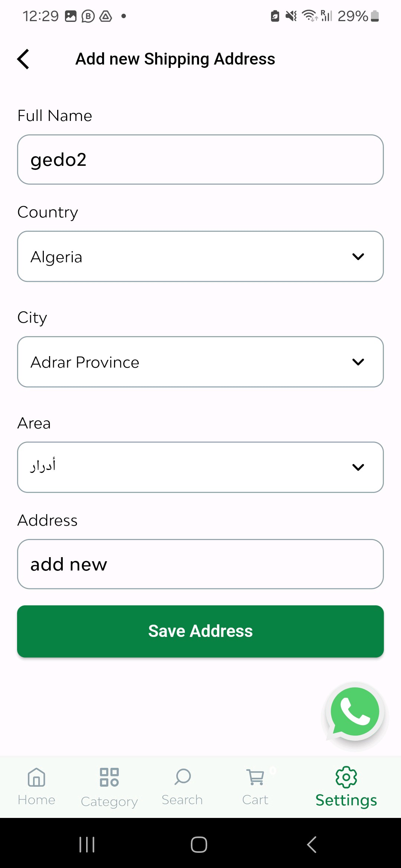Tap the Category grid icon
401x868 pixels.
[109, 777]
